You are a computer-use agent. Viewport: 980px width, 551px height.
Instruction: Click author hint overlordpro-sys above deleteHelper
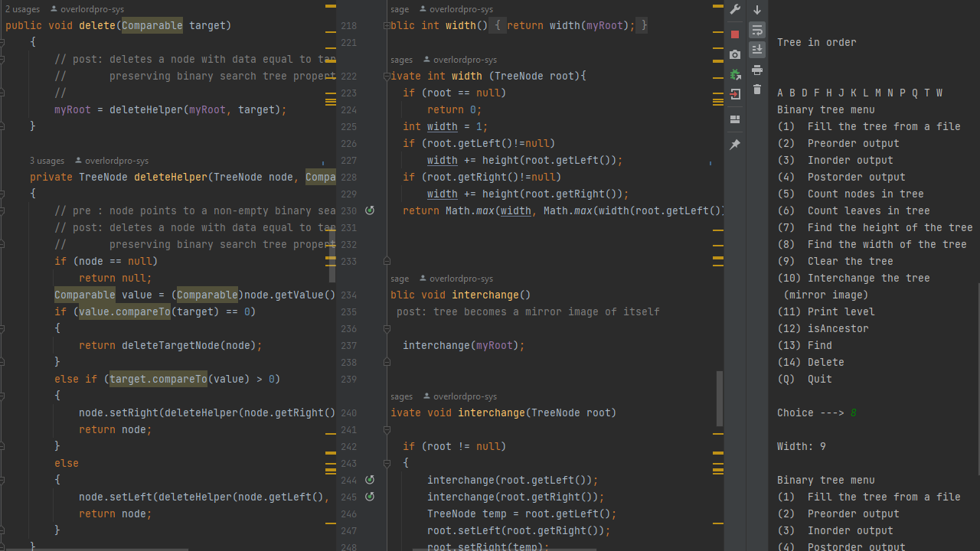point(111,161)
